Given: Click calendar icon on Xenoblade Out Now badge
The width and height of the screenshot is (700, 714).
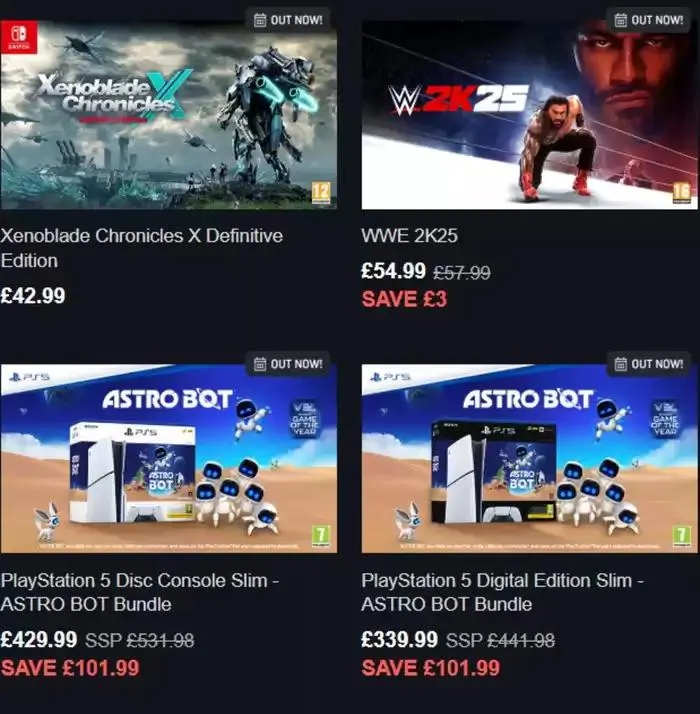Looking at the screenshot, I should (260, 20).
